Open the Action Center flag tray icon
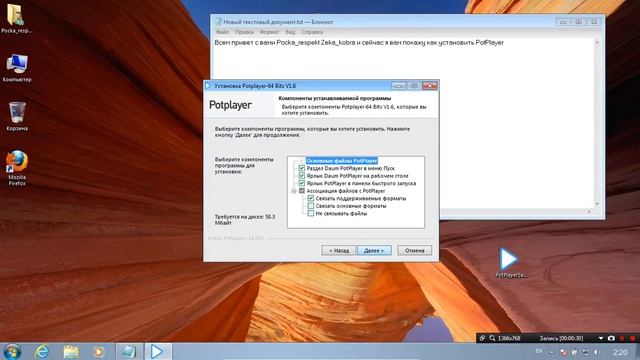This screenshot has width=640, height=360. tap(563, 352)
